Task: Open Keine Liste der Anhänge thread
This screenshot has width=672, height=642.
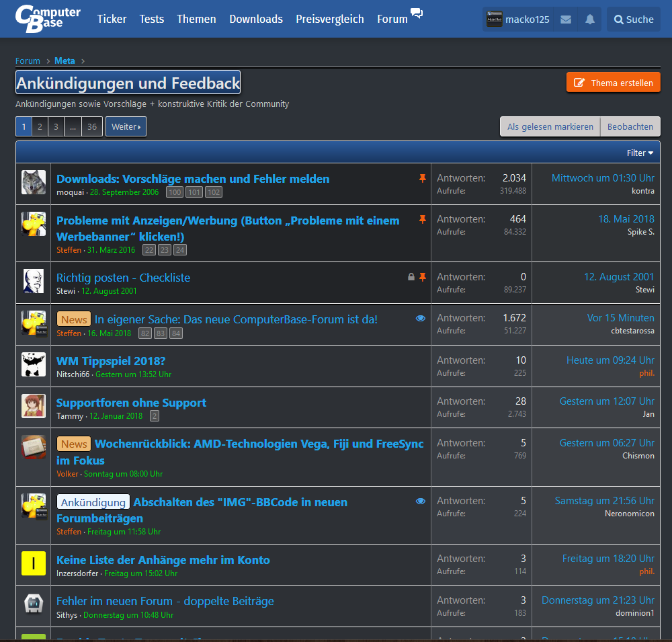Action: (x=163, y=560)
